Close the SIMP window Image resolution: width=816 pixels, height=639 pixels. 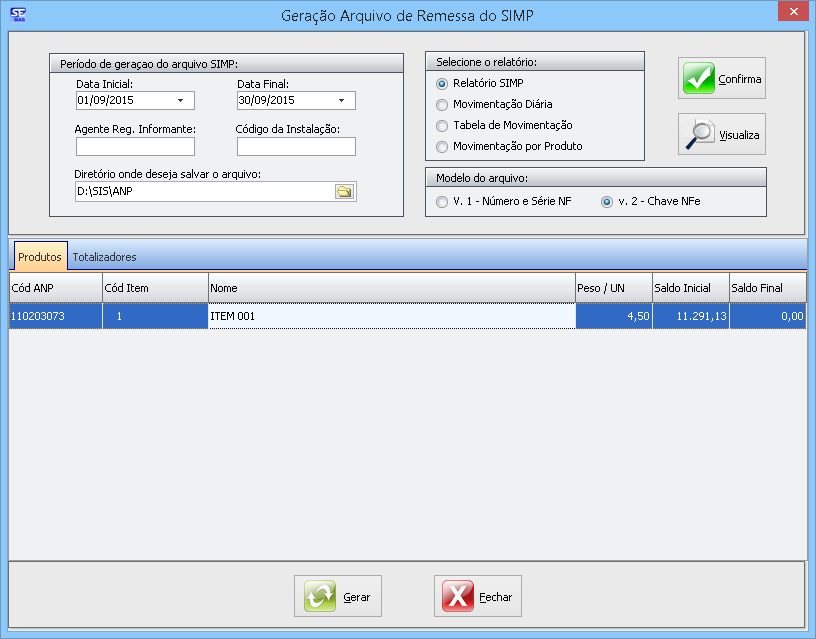coord(792,11)
